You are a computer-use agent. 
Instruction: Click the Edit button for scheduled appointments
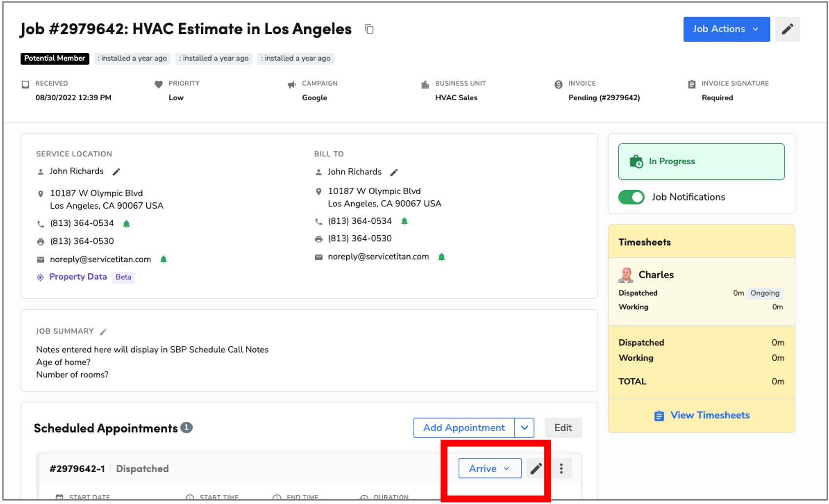coord(563,428)
